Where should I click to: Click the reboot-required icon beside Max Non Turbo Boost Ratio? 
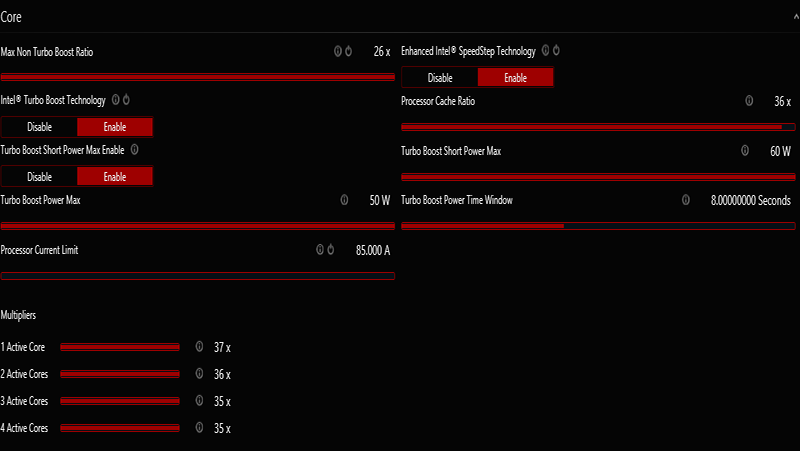348,51
